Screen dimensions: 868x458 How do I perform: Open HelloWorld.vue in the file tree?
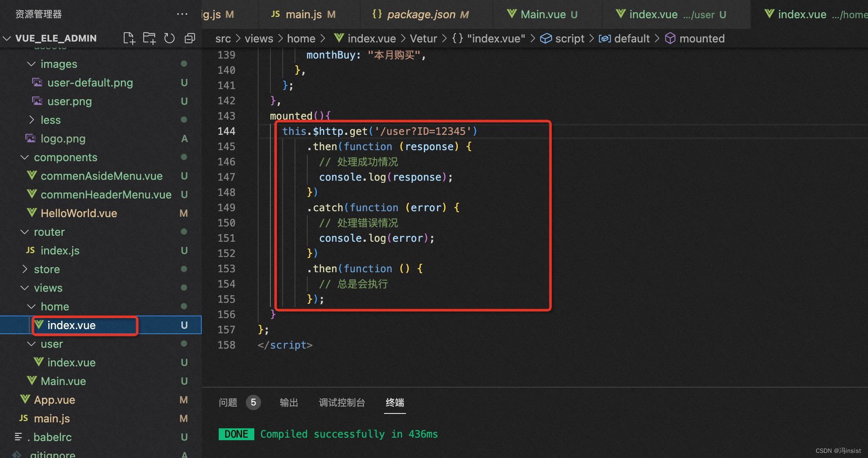(x=78, y=213)
